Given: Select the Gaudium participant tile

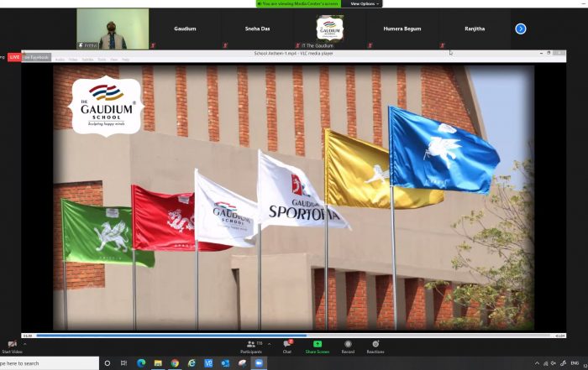Looking at the screenshot, I should 185,29.
